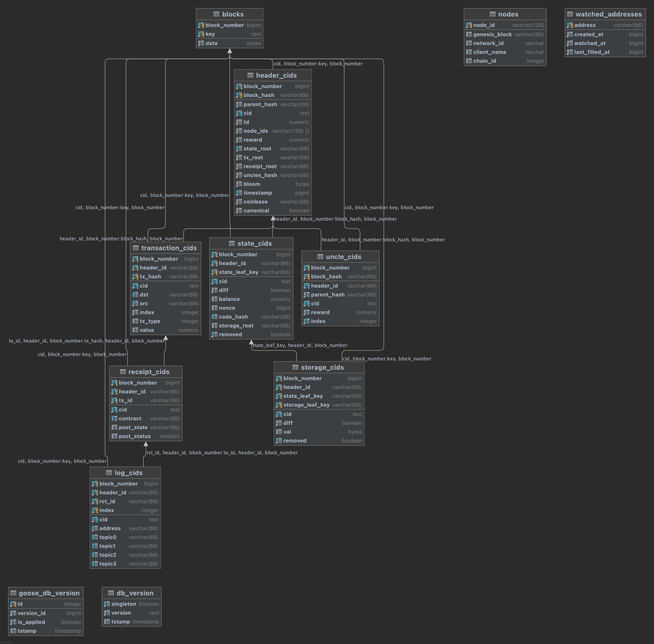Viewport: 654px width, 644px height.
Task: Click version column in db_version
Action: coord(132,613)
